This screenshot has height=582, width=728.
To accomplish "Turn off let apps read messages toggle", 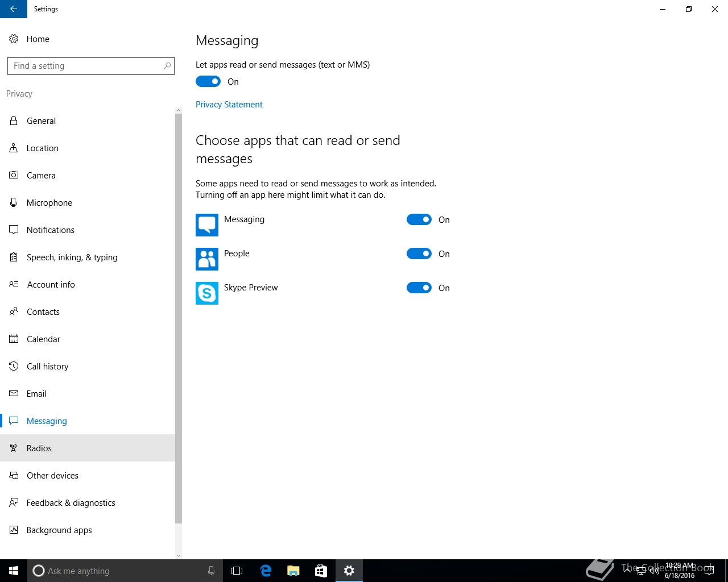I will click(x=208, y=82).
